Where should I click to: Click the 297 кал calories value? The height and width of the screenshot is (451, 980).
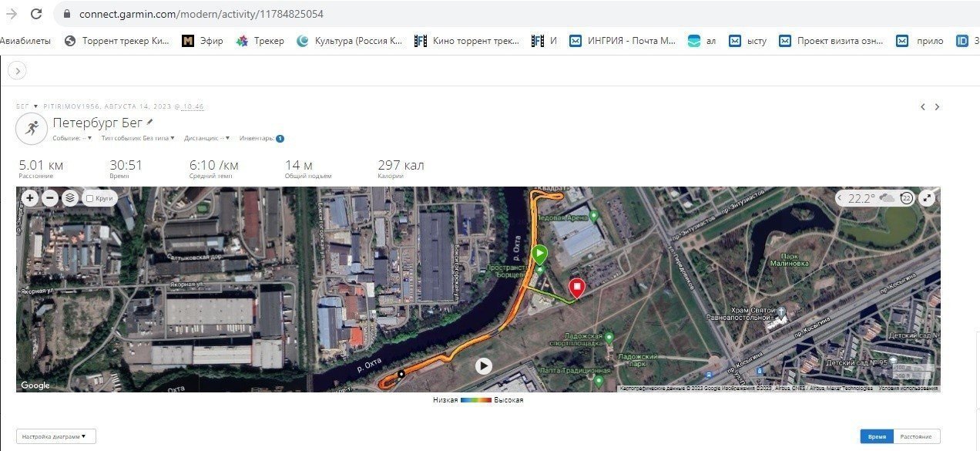pyautogui.click(x=401, y=165)
